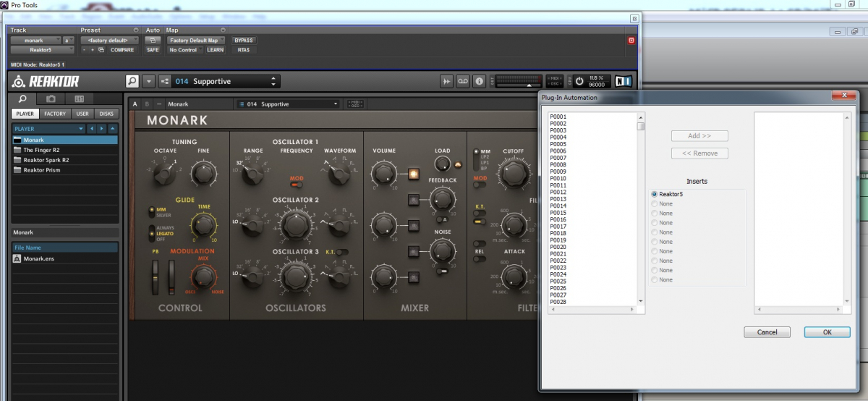Screen dimensions: 868x401
Task: Select Reaktor Prism folder
Action: pyautogui.click(x=65, y=170)
